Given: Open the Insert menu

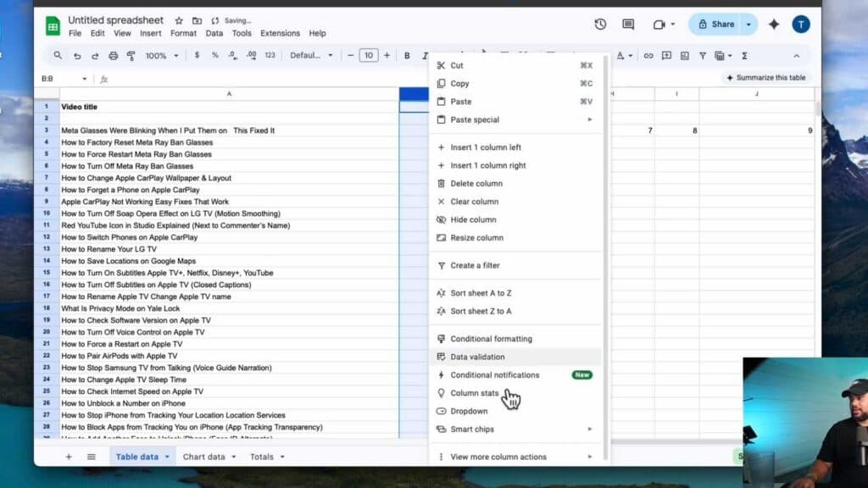Looking at the screenshot, I should coord(151,33).
